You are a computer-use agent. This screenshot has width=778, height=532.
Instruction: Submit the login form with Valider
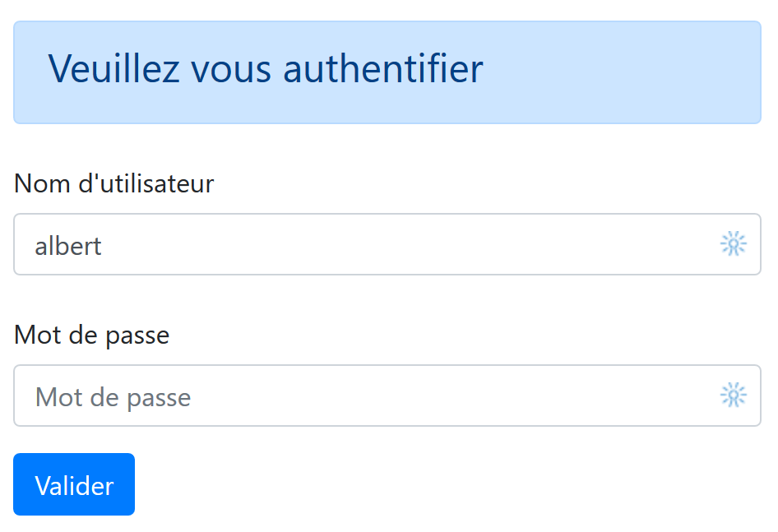[x=74, y=484]
